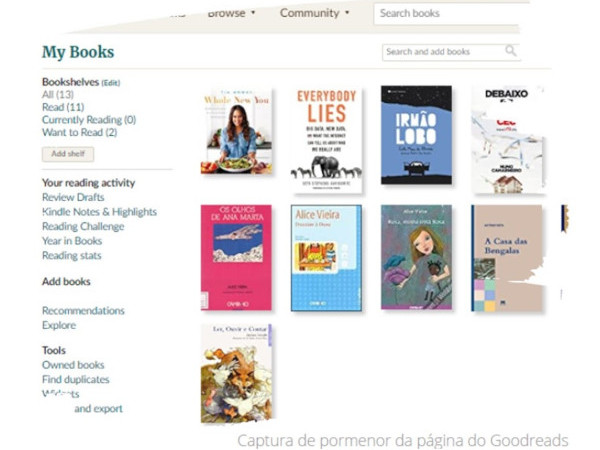Click the Os Olhos de Ana Marta cover

236,258
